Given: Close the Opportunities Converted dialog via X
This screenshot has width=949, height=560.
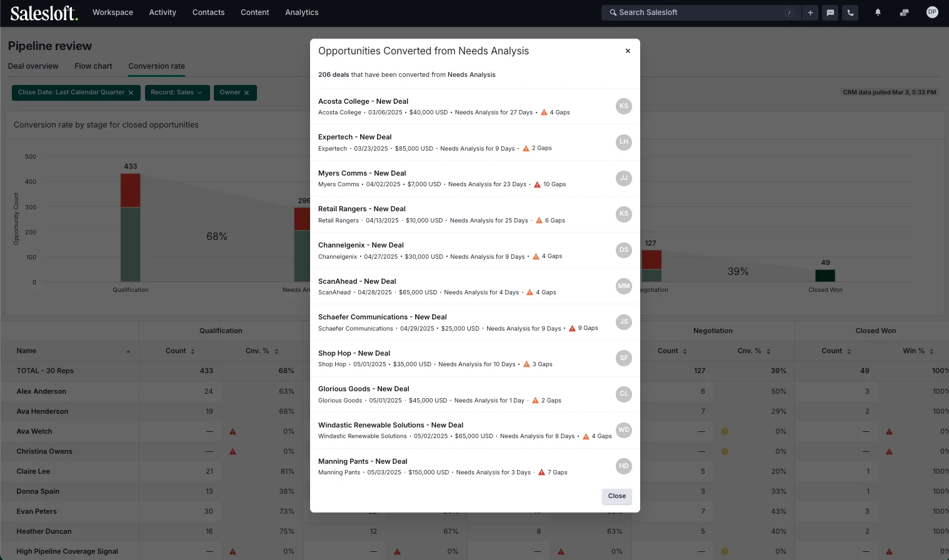Looking at the screenshot, I should pos(628,51).
